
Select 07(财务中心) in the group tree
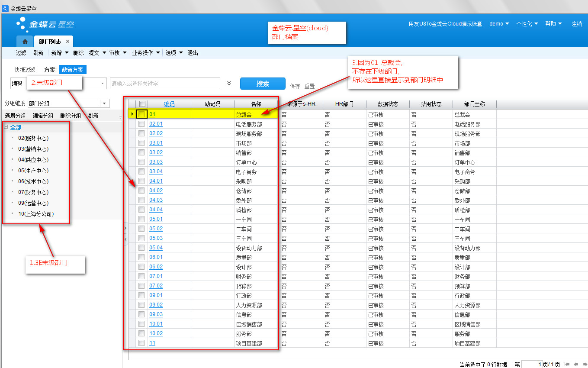click(33, 192)
